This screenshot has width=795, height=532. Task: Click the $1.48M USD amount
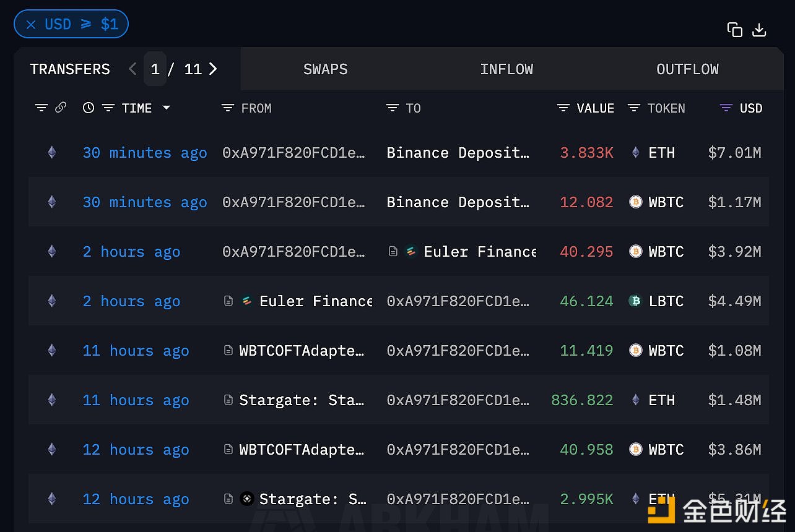coord(734,400)
